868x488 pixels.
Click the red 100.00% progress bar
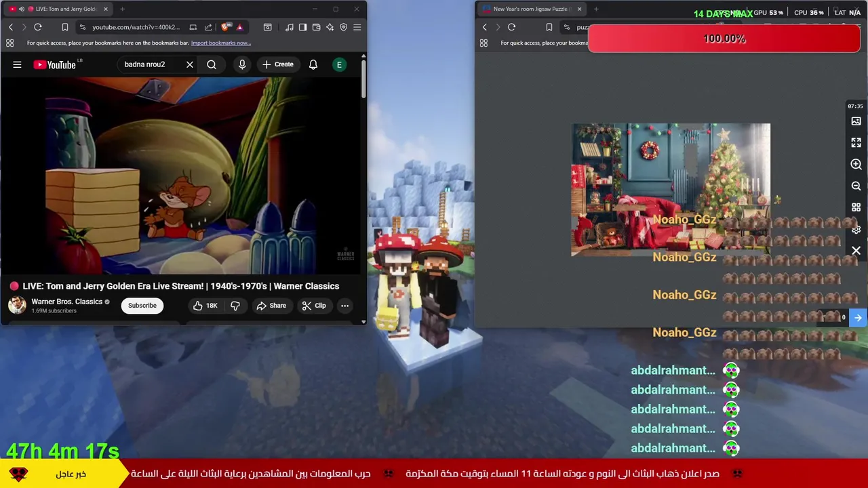tap(724, 39)
